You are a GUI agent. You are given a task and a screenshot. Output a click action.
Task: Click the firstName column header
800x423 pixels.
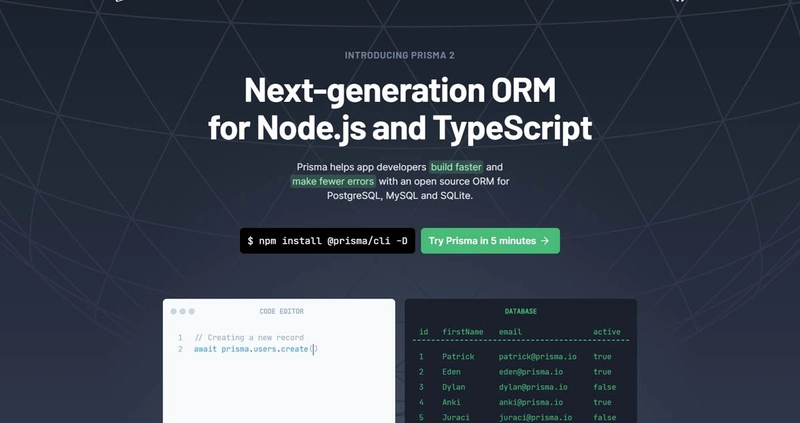click(x=463, y=332)
